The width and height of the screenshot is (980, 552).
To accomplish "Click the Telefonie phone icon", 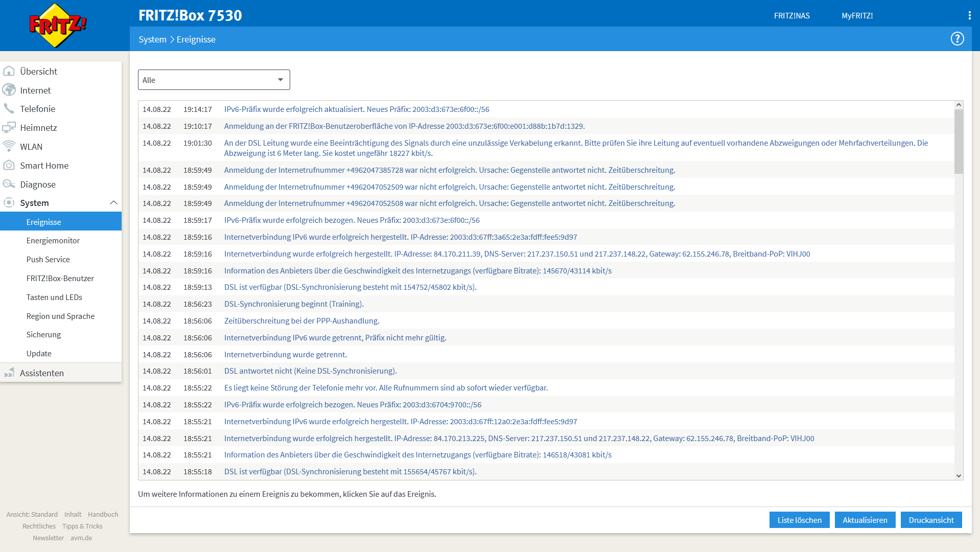I will pos(9,109).
